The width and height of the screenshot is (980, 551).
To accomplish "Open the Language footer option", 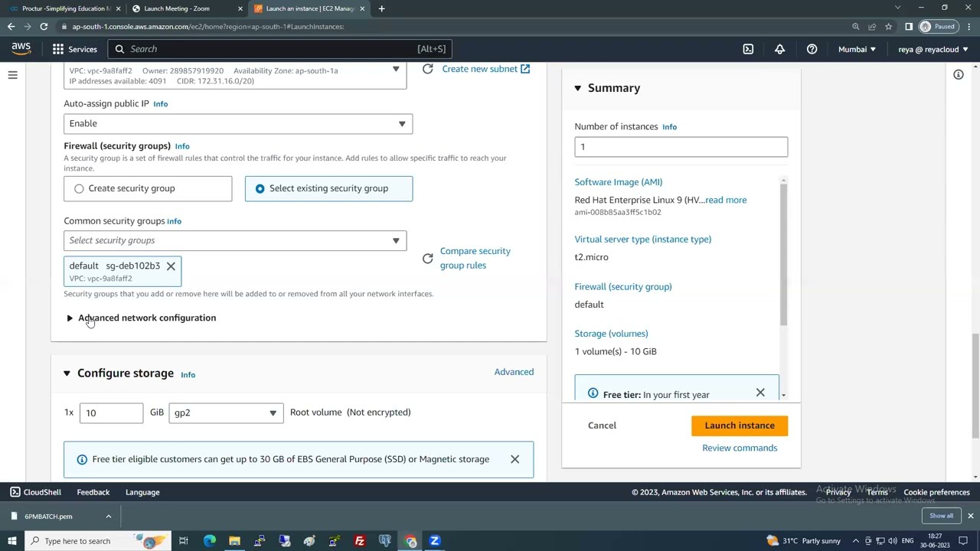I will tap(142, 492).
